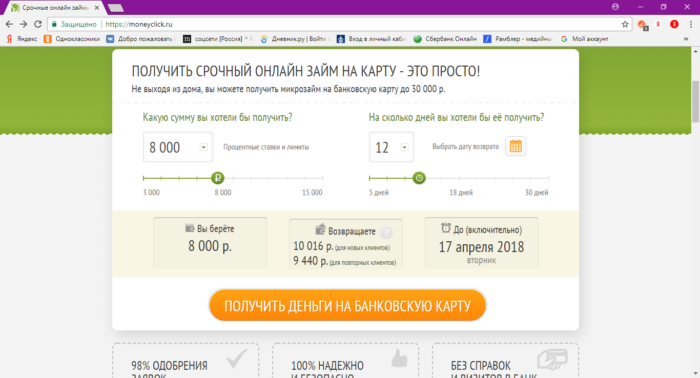Click the red Yandex extension icon
This screenshot has height=378, width=700.
pos(674,25)
